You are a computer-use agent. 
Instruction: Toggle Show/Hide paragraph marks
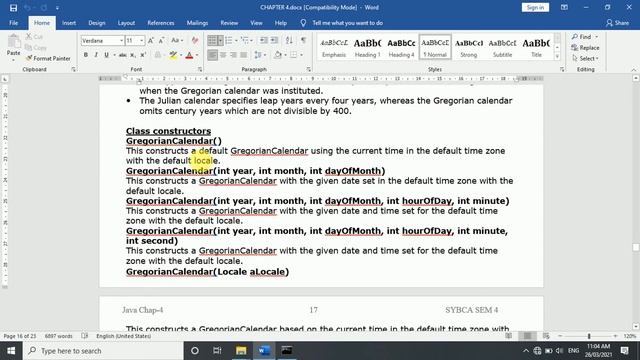(303, 40)
